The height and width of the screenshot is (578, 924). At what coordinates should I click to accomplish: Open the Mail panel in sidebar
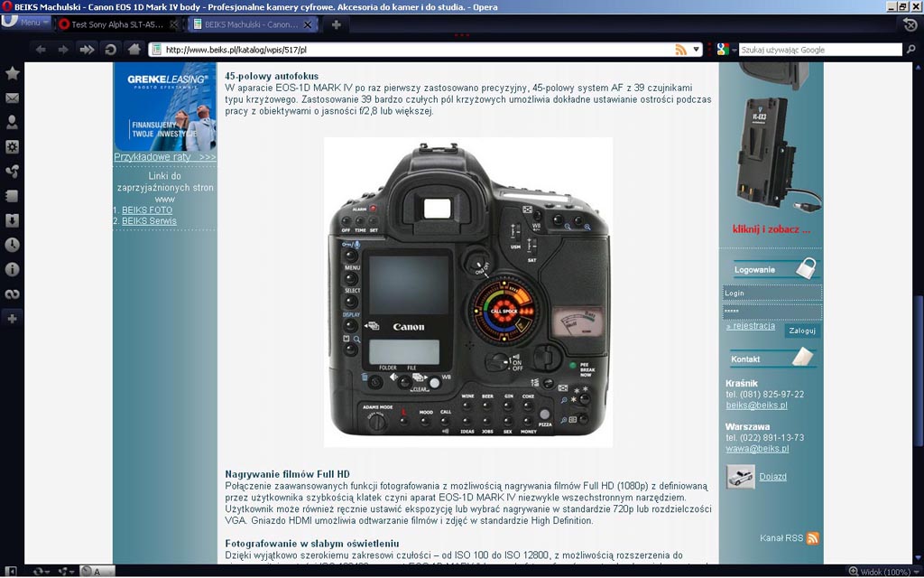coord(12,98)
